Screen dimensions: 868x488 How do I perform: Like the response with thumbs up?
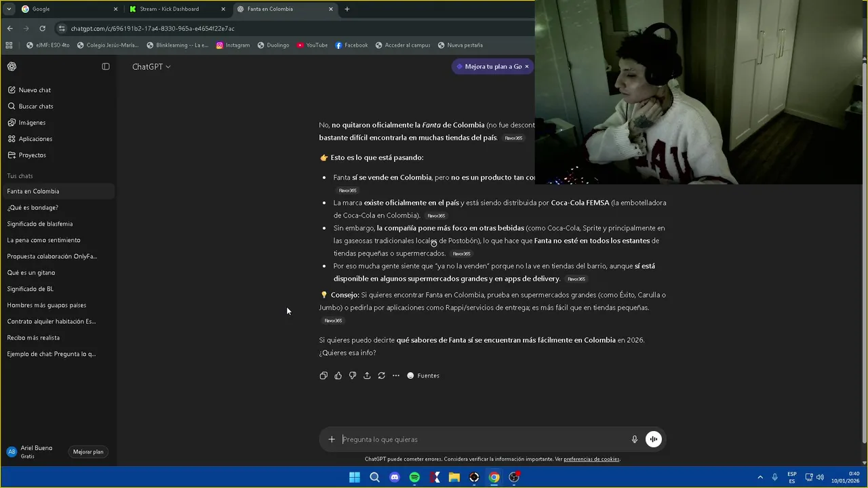tap(338, 375)
